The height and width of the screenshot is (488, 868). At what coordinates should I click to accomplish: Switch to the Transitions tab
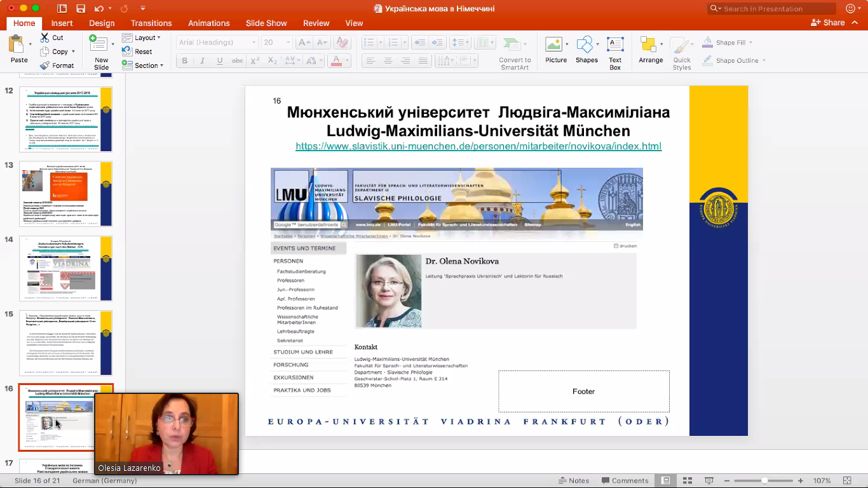151,23
